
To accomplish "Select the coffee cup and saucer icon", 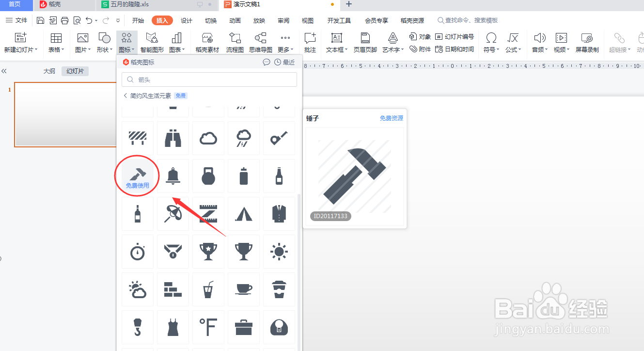I will [244, 289].
